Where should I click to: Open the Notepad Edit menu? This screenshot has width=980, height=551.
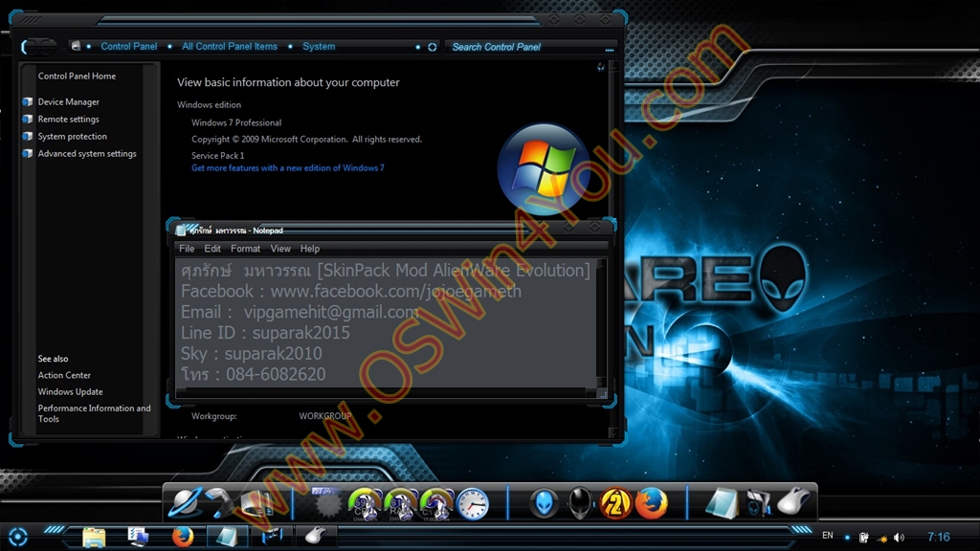tap(212, 249)
